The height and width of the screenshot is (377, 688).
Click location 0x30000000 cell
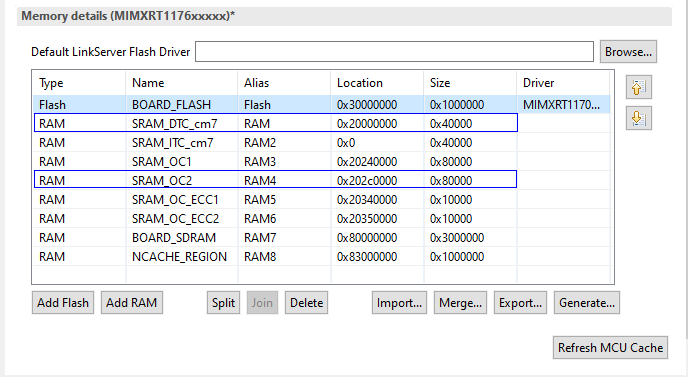point(367,105)
